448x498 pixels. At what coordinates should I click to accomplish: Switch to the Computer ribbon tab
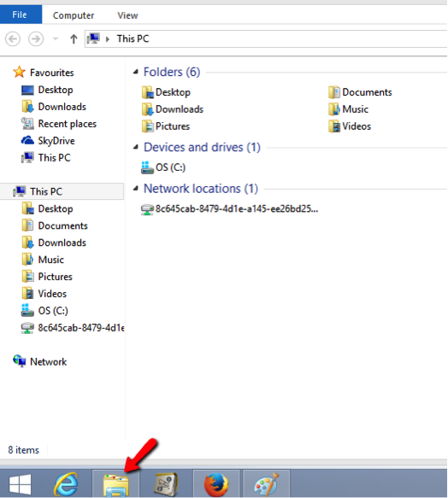(74, 15)
